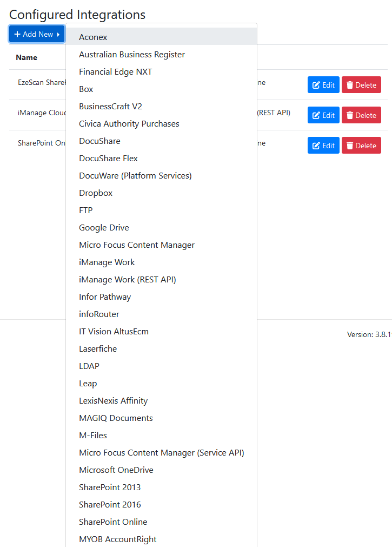Pick Laserfiche from the integration menu
The image size is (392, 547).
point(98,349)
